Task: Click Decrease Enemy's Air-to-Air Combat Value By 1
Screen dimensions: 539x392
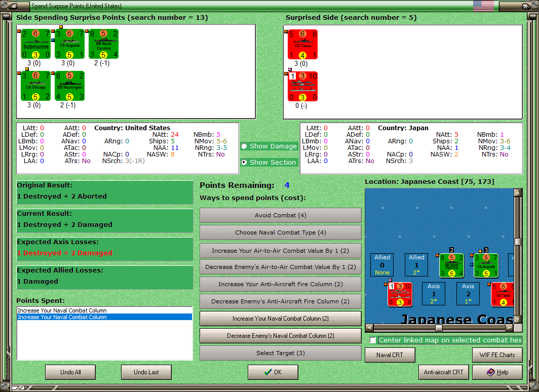Action: [280, 266]
